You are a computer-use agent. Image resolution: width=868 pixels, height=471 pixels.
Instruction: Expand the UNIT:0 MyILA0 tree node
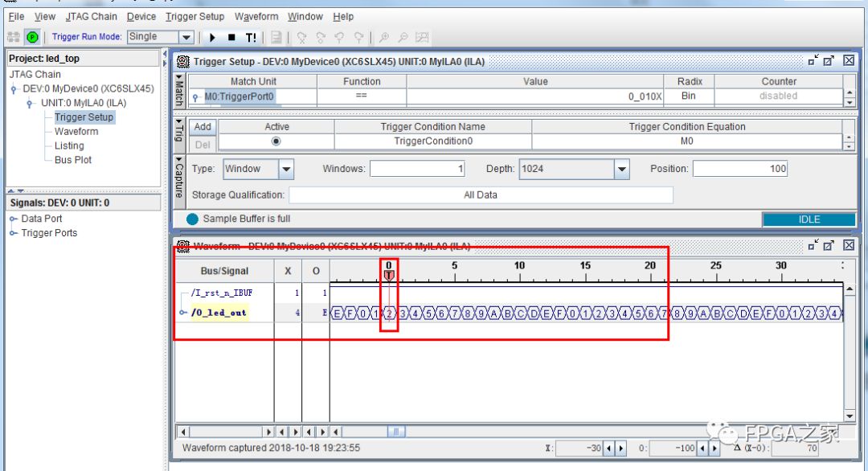tap(31, 104)
